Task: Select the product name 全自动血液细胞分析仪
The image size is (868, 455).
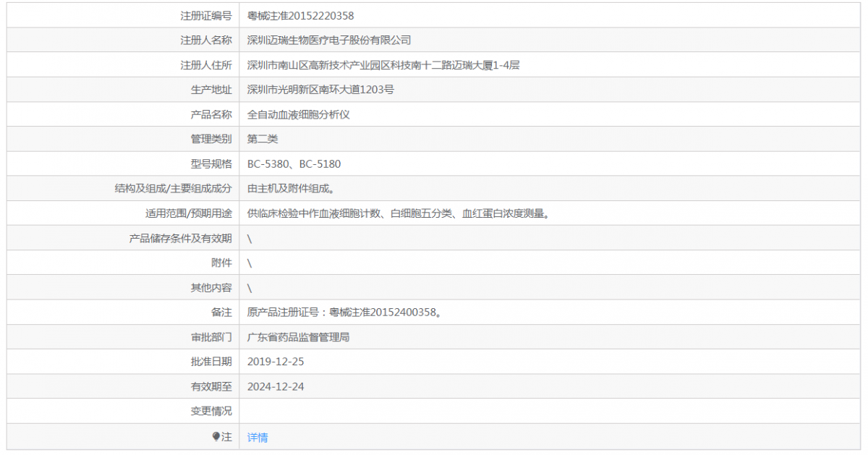Action: tap(299, 114)
